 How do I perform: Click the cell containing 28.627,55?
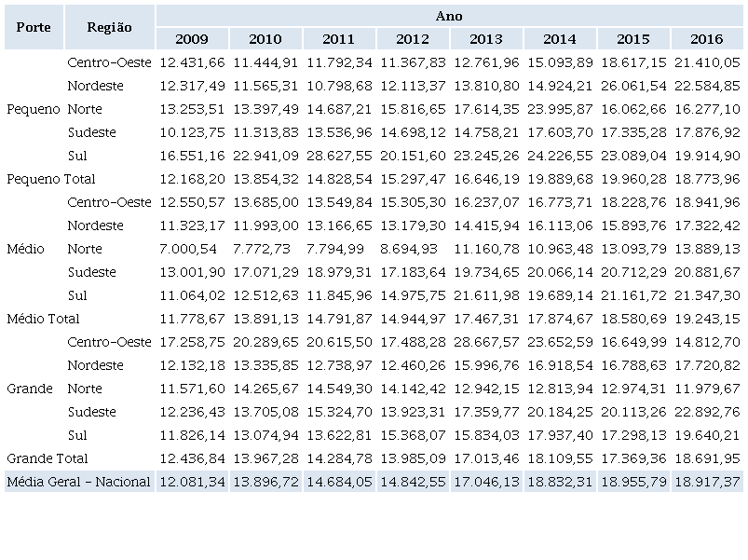point(339,156)
